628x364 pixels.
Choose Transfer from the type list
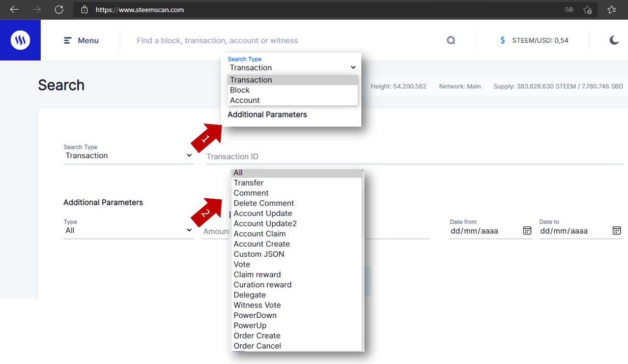(297, 183)
